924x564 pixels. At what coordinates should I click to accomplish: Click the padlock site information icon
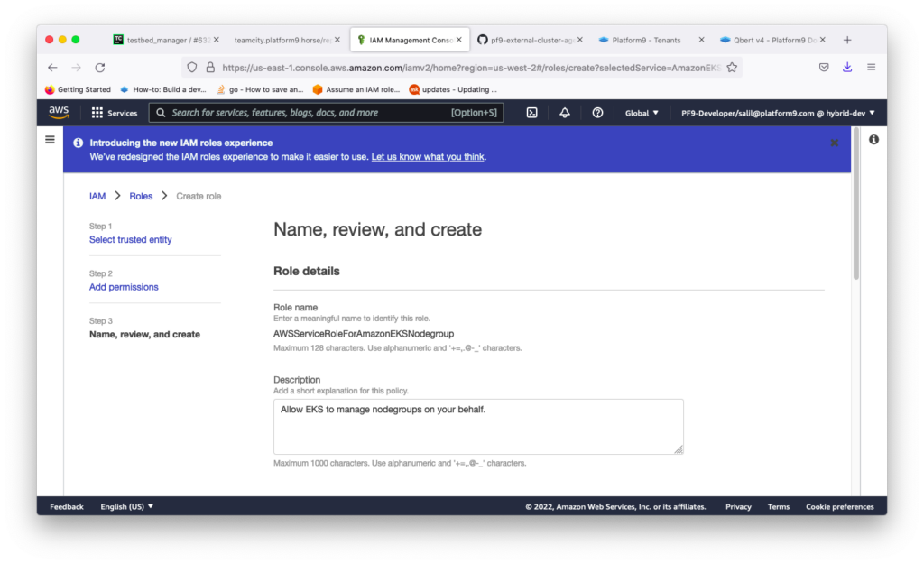pyautogui.click(x=210, y=68)
